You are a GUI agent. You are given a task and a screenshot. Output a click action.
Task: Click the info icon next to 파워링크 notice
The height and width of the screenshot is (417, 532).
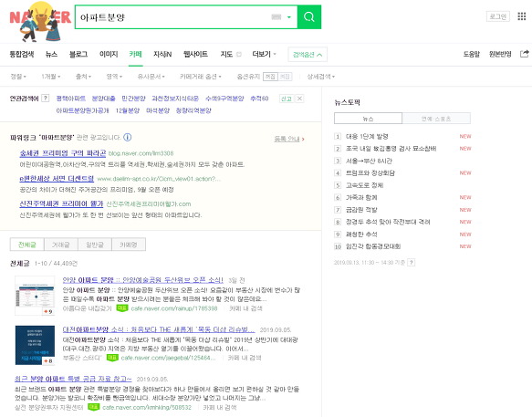click(127, 138)
